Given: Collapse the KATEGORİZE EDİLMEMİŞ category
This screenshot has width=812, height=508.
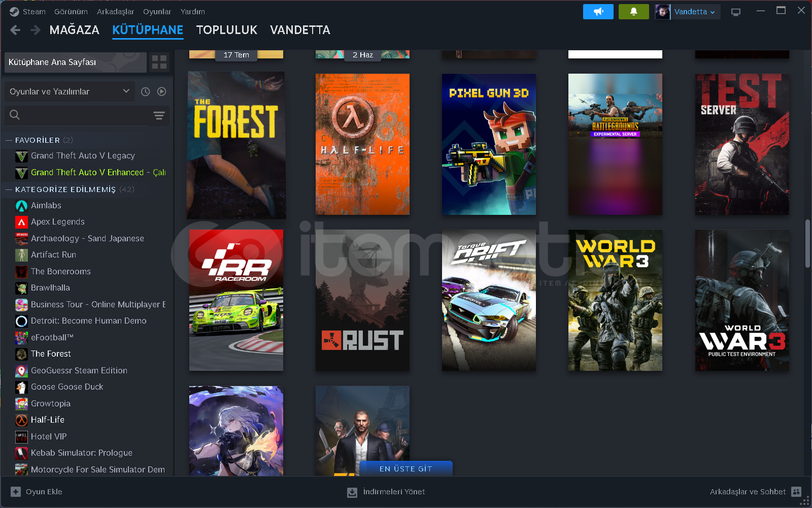Looking at the screenshot, I should 9,189.
